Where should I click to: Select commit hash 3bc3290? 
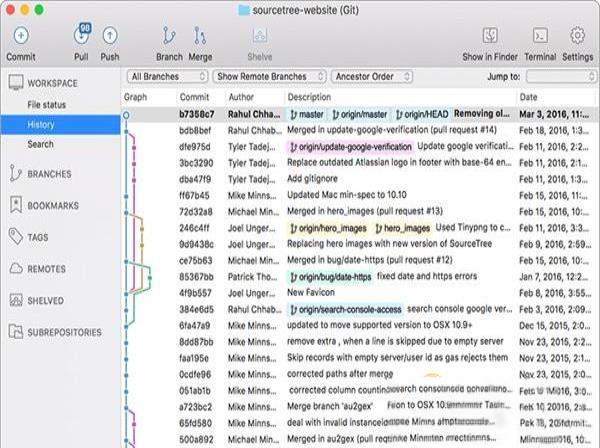tap(196, 163)
